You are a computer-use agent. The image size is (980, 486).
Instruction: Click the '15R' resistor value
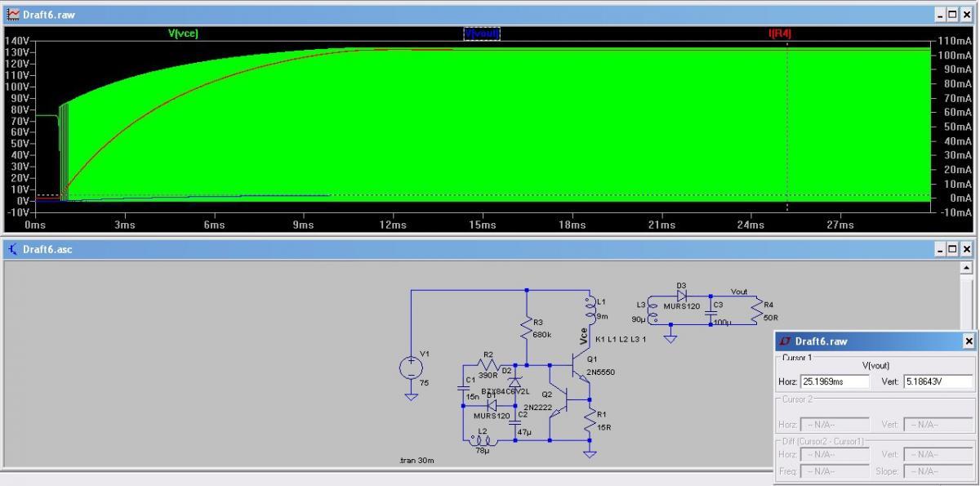(605, 428)
